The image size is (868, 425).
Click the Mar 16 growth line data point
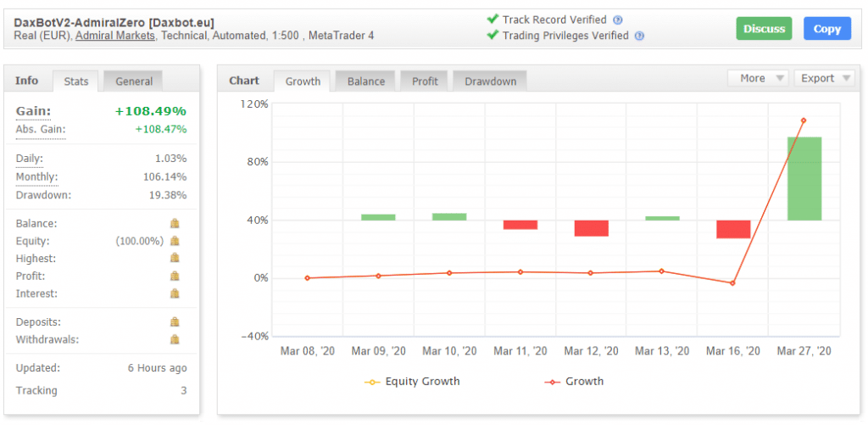(732, 283)
